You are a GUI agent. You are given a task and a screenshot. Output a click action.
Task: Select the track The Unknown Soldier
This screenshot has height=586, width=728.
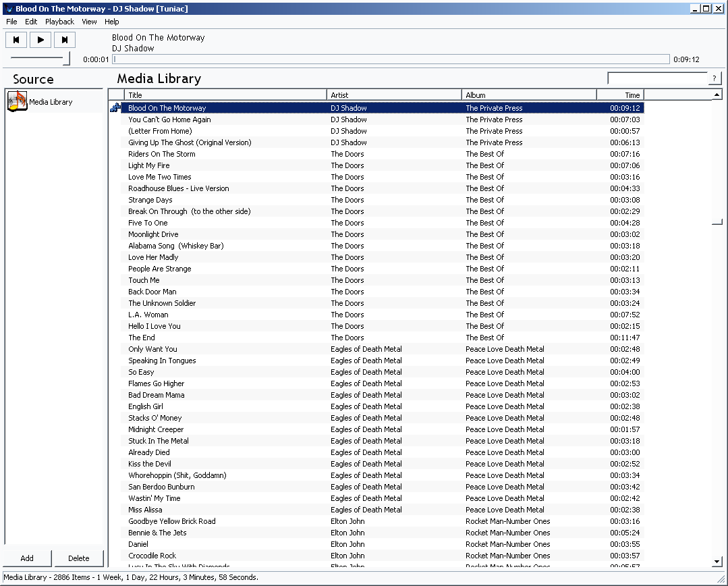point(383,303)
